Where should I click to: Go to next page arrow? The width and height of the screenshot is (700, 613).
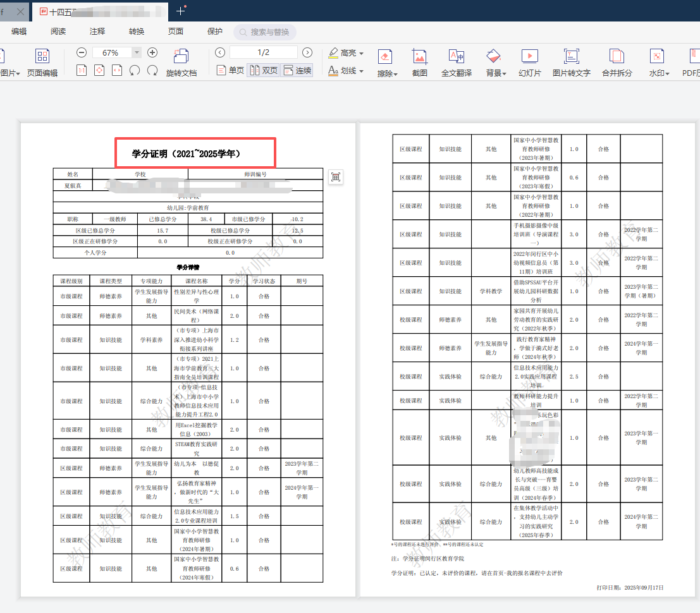[307, 52]
